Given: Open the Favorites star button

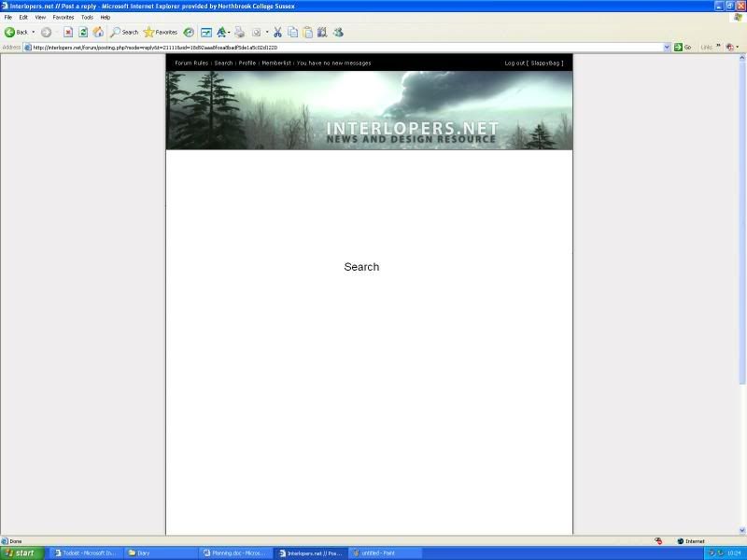Looking at the screenshot, I should [x=161, y=32].
